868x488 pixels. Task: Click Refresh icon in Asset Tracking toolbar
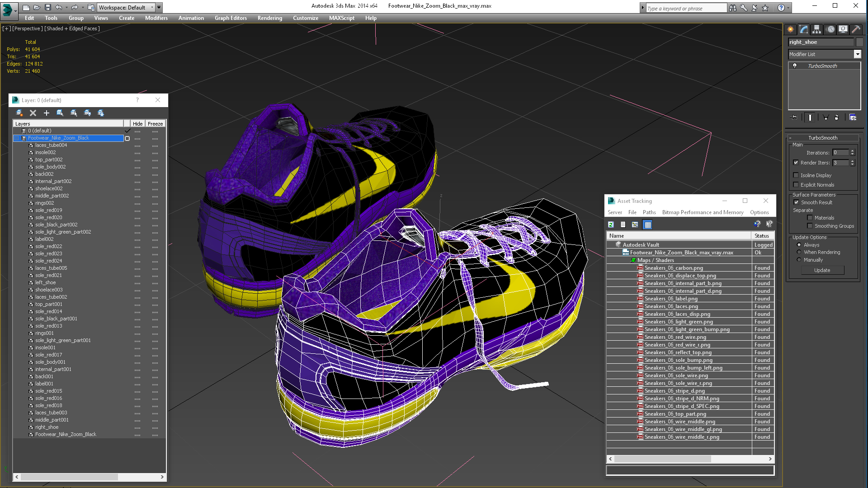pos(611,225)
